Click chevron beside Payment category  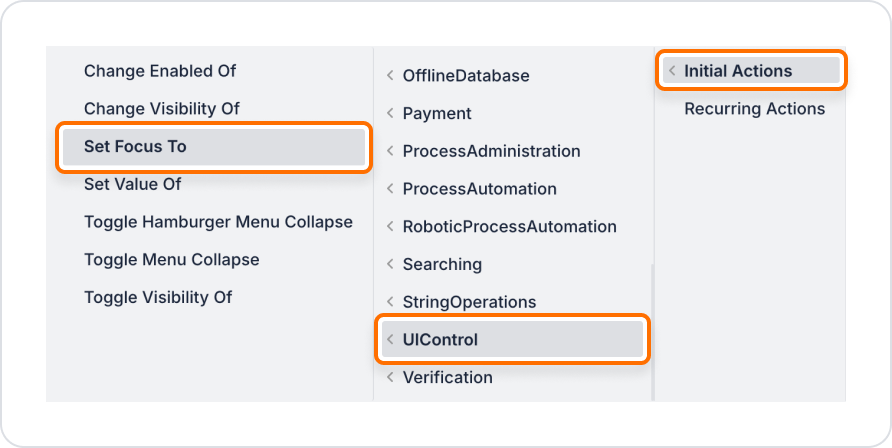[390, 113]
